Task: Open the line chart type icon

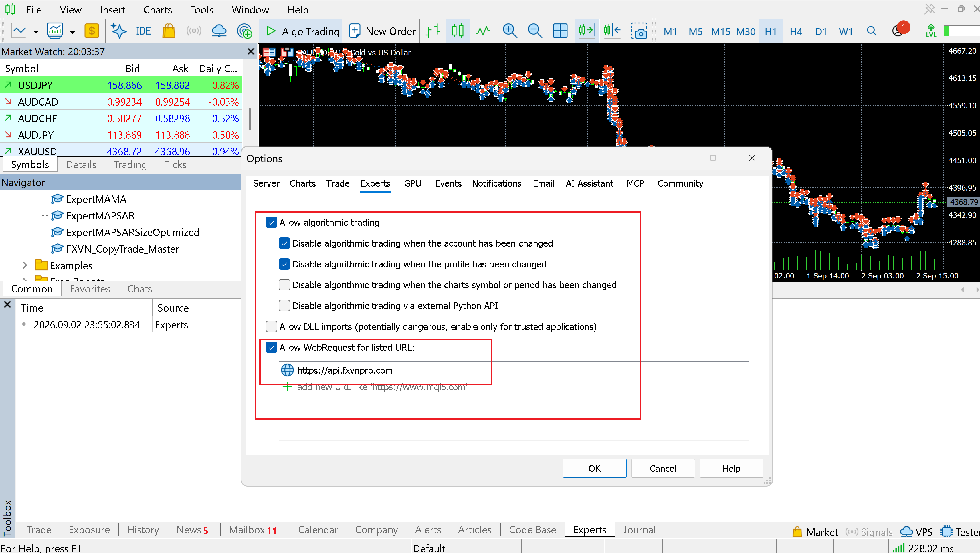Action: tap(18, 31)
